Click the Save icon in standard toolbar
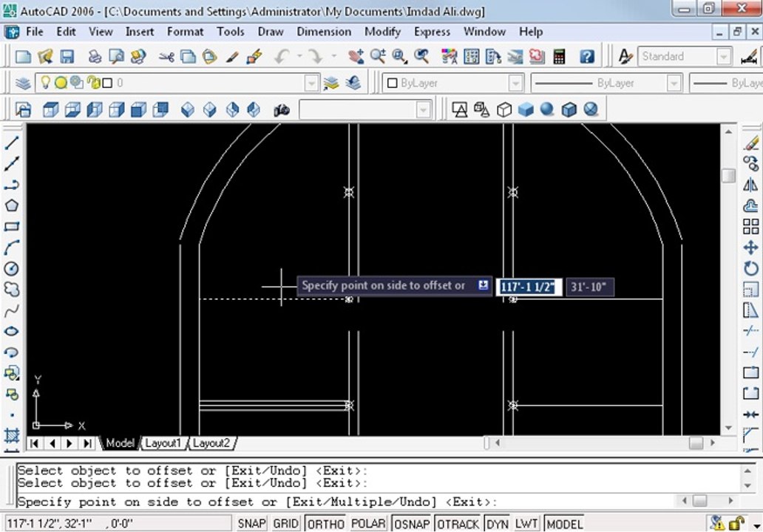Image resolution: width=763 pixels, height=532 pixels. click(67, 56)
